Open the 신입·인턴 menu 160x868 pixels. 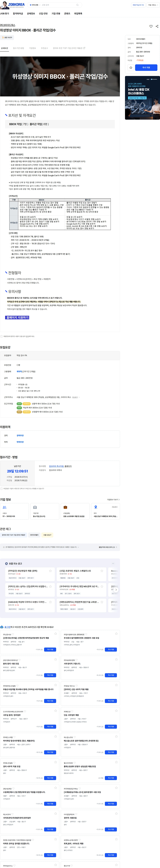pyautogui.click(x=43, y=14)
